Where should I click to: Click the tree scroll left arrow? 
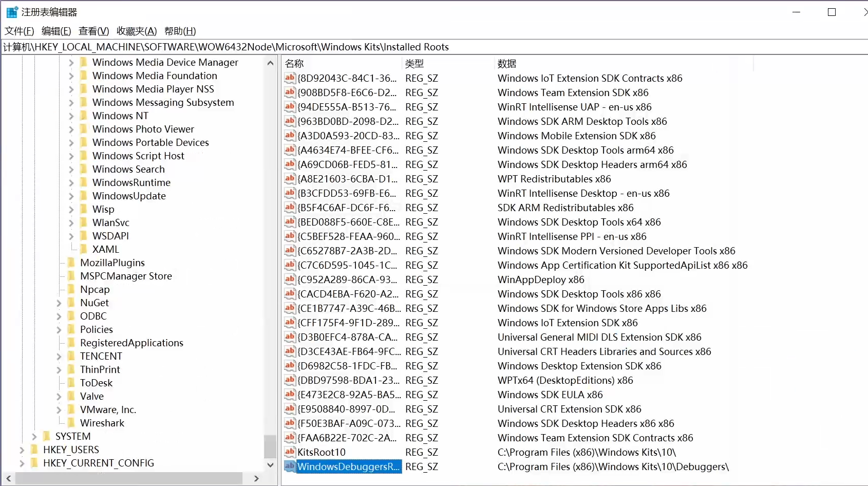tap(8, 479)
